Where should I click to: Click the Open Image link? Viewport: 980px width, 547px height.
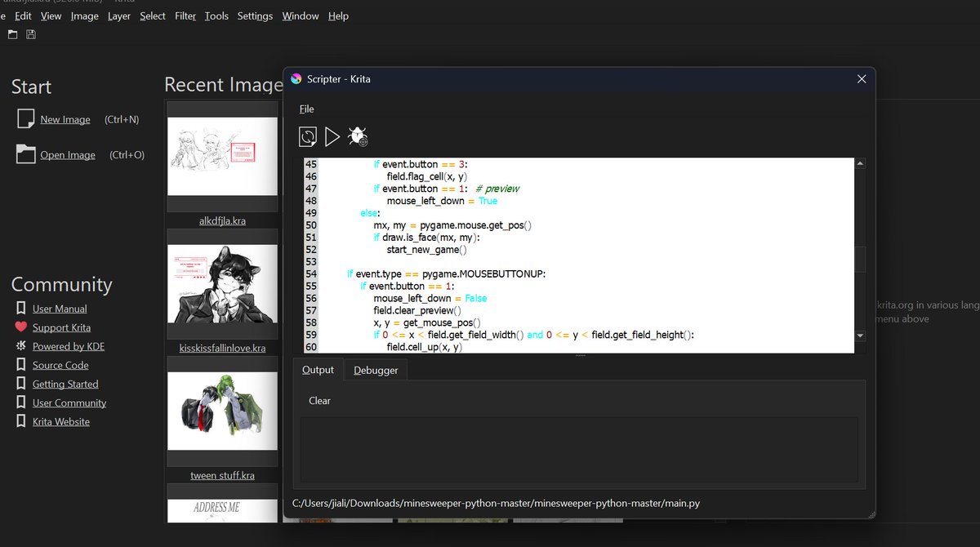[68, 155]
